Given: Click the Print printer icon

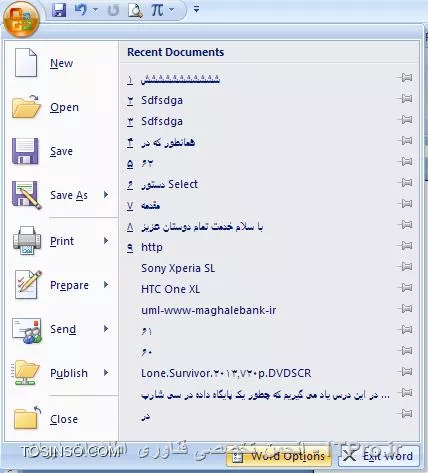Looking at the screenshot, I should click(x=27, y=241).
